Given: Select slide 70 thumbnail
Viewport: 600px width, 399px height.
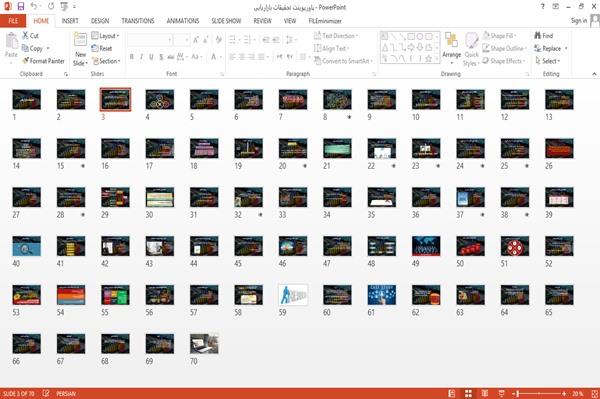Looking at the screenshot, I should (204, 344).
